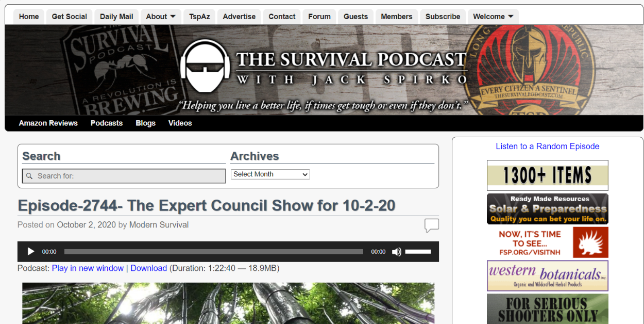Open comments via the speech bubble icon
This screenshot has height=324, width=644.
432,225
